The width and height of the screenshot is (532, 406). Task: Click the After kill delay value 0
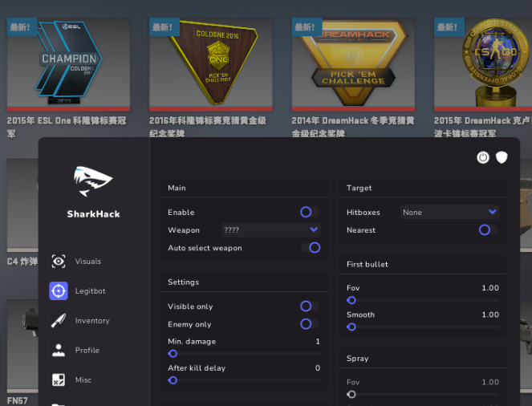coord(318,367)
